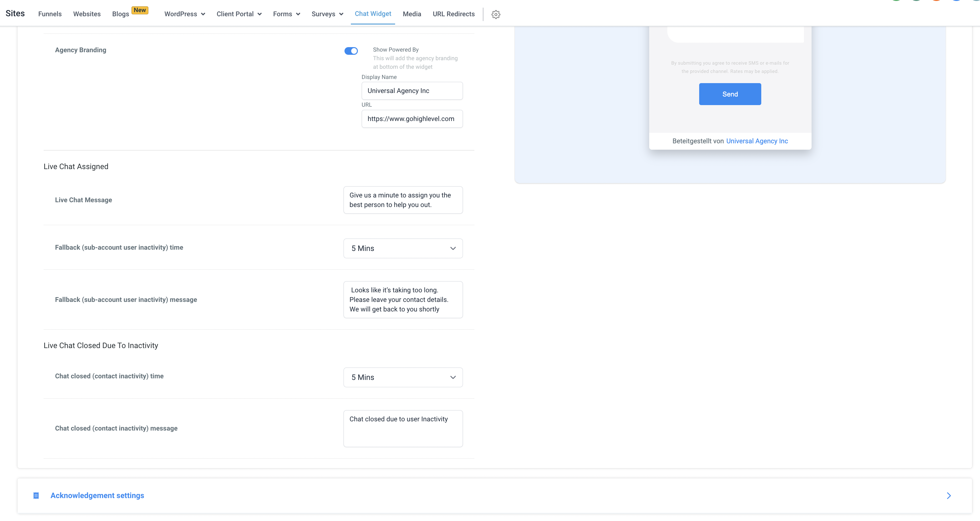Viewport: 980px width, 521px height.
Task: Click the Chat closed (contact inactivity) time label
Action: [x=109, y=376]
